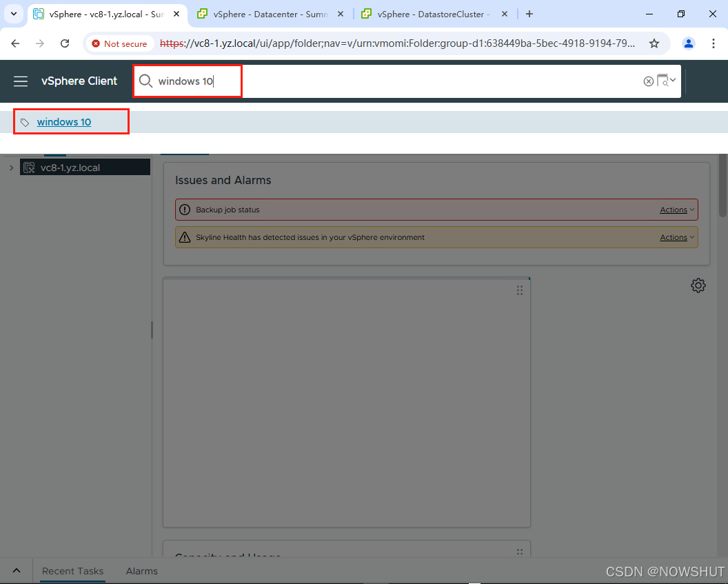The width and height of the screenshot is (728, 584).
Task: Click the browser address bar URL
Action: [397, 43]
